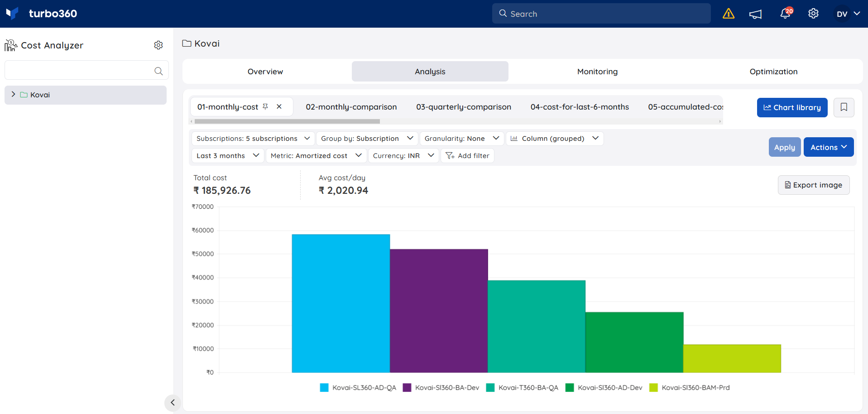
Task: Open the Last 3 months date dropdown
Action: coord(228,155)
